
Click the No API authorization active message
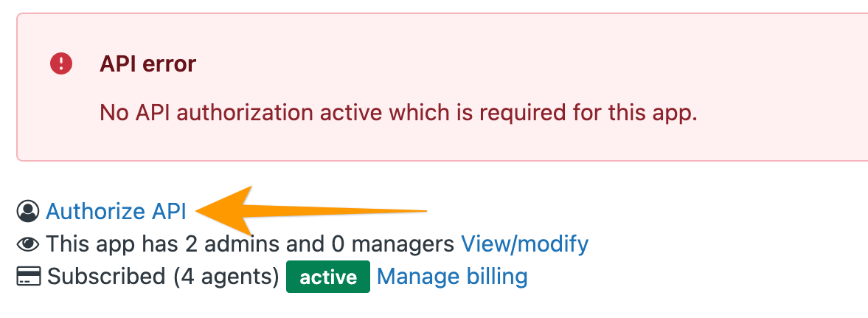click(398, 113)
